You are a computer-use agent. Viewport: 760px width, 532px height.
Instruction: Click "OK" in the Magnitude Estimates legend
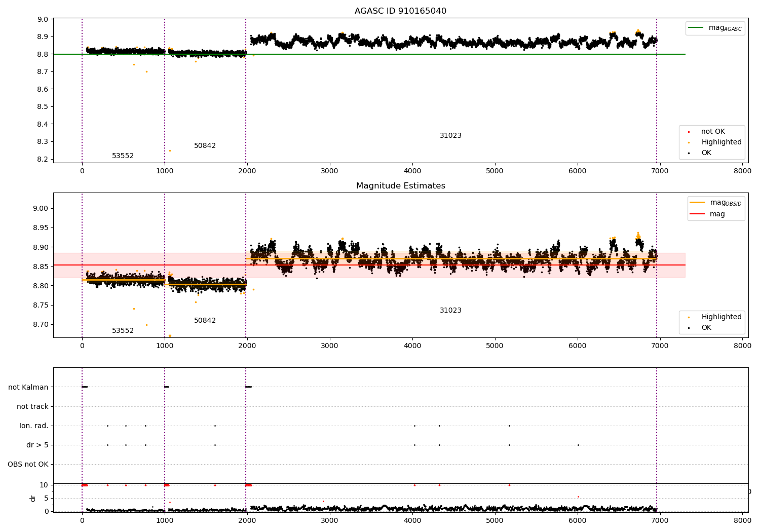(706, 328)
